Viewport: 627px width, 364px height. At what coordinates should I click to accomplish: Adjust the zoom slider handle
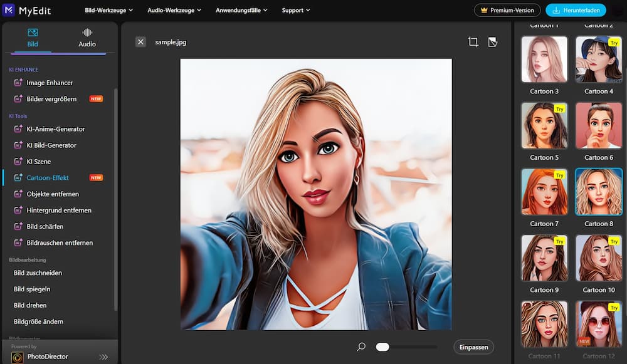382,347
